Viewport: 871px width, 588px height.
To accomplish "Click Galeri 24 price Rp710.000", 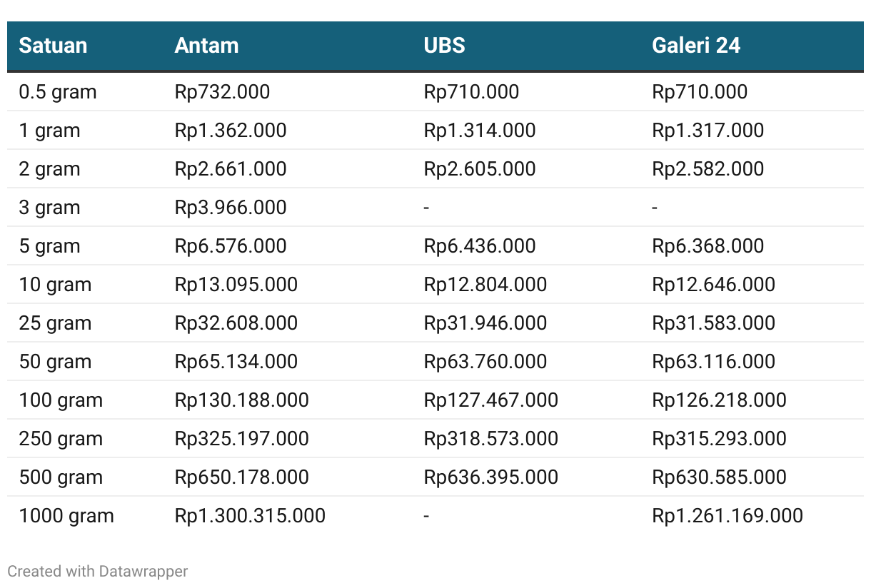I will pyautogui.click(x=700, y=92).
